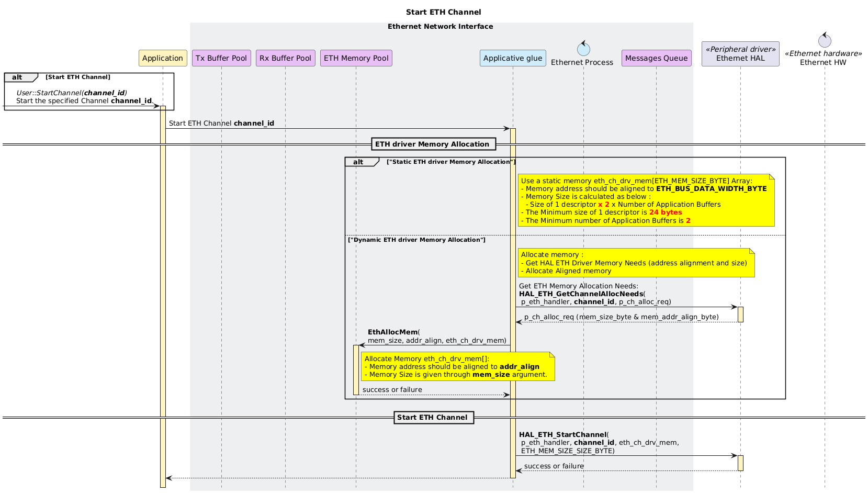Screen dimensions: 868x493
Task: Click the ETH driver Memory Allocation divider label
Action: [x=432, y=144]
